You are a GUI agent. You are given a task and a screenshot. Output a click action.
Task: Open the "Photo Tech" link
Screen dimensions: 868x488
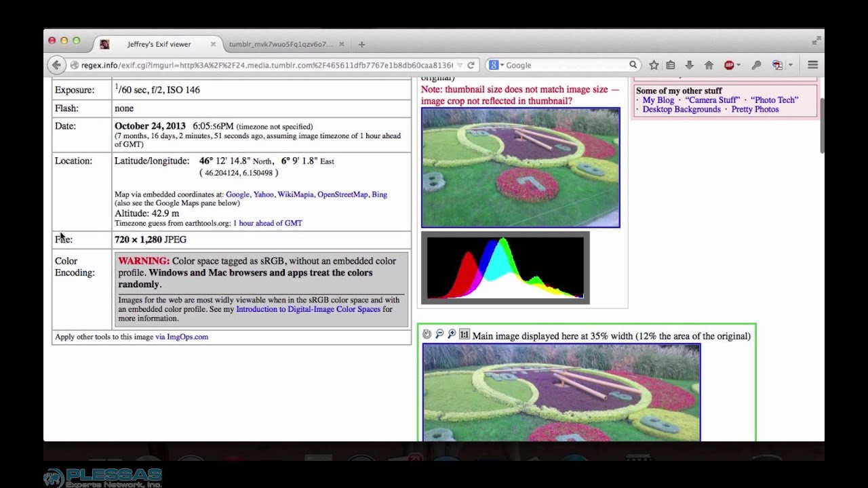774,100
